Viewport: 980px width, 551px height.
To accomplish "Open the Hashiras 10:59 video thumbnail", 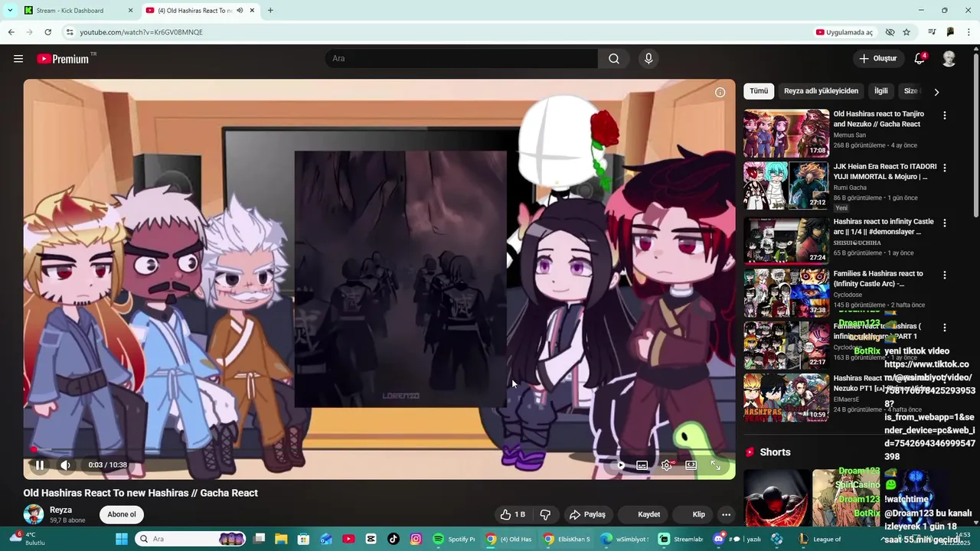I will tap(786, 397).
